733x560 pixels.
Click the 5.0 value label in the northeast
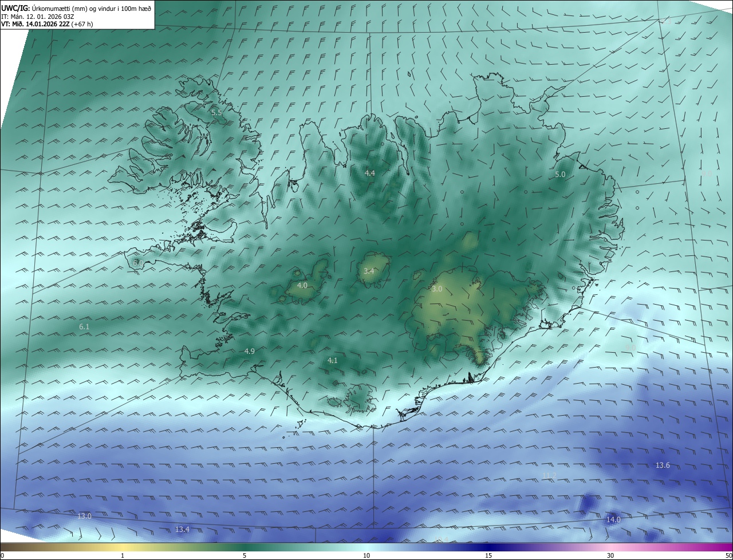click(560, 174)
